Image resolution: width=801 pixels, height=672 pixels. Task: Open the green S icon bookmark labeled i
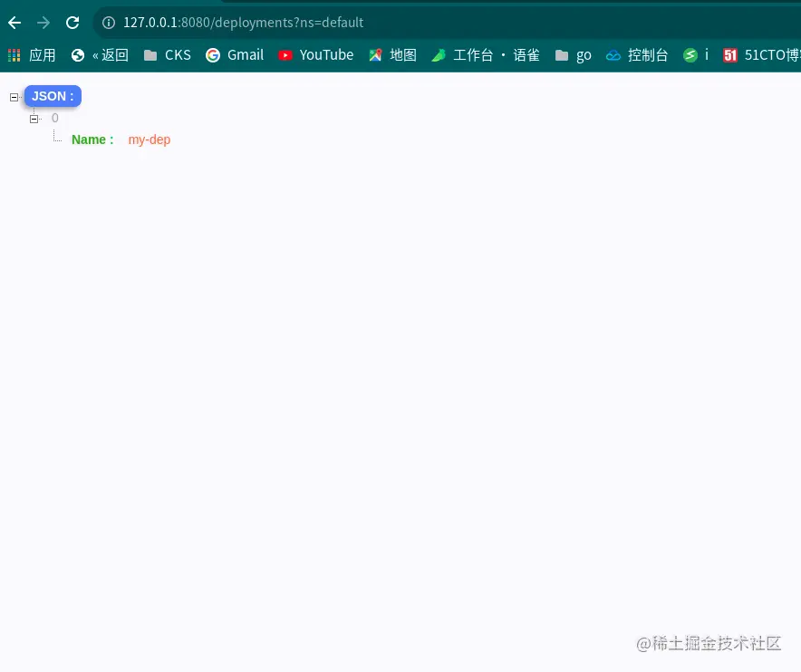coord(696,55)
